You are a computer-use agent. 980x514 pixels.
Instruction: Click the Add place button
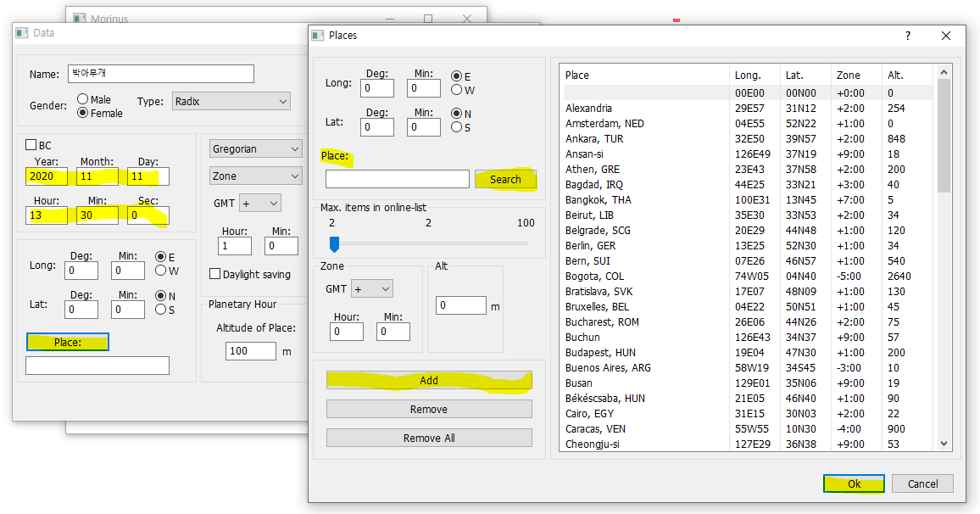click(x=429, y=381)
